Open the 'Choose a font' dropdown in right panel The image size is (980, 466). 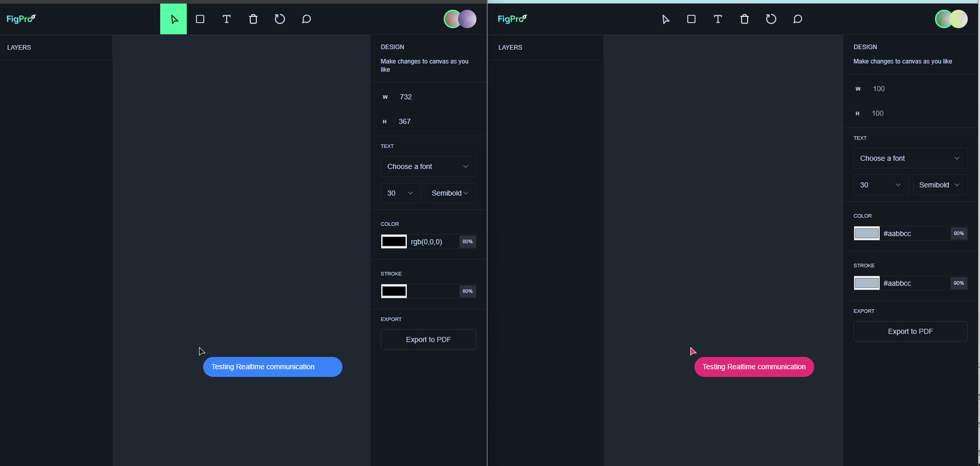pyautogui.click(x=910, y=158)
